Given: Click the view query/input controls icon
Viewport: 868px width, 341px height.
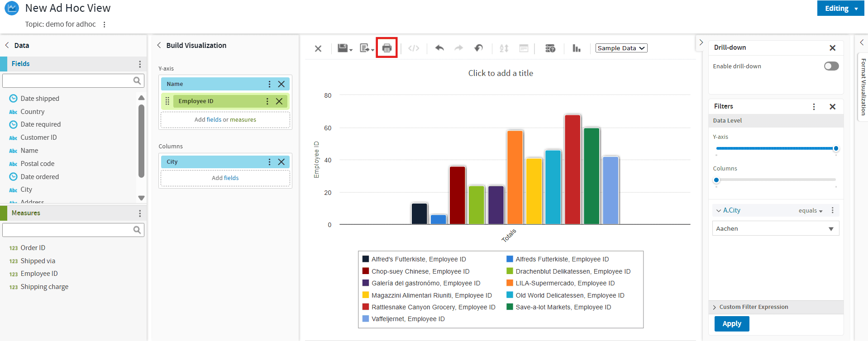Looking at the screenshot, I should click(x=550, y=48).
